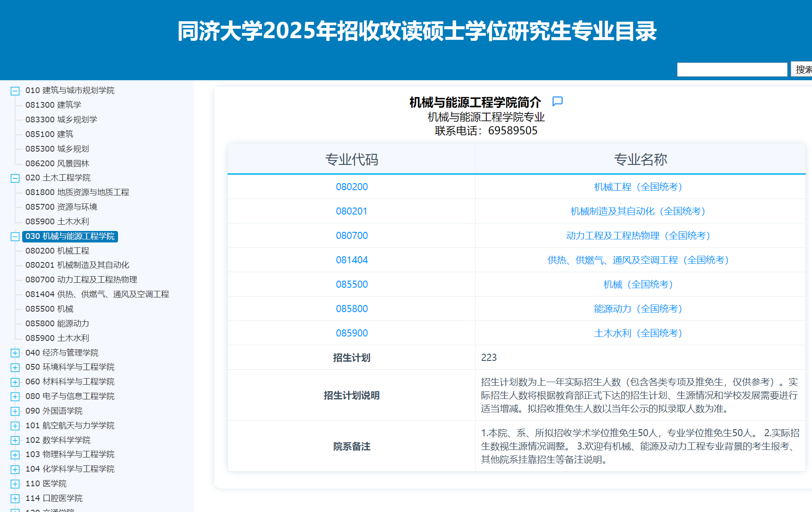Select the 090 外国语学院 label
812x512 pixels.
54,411
